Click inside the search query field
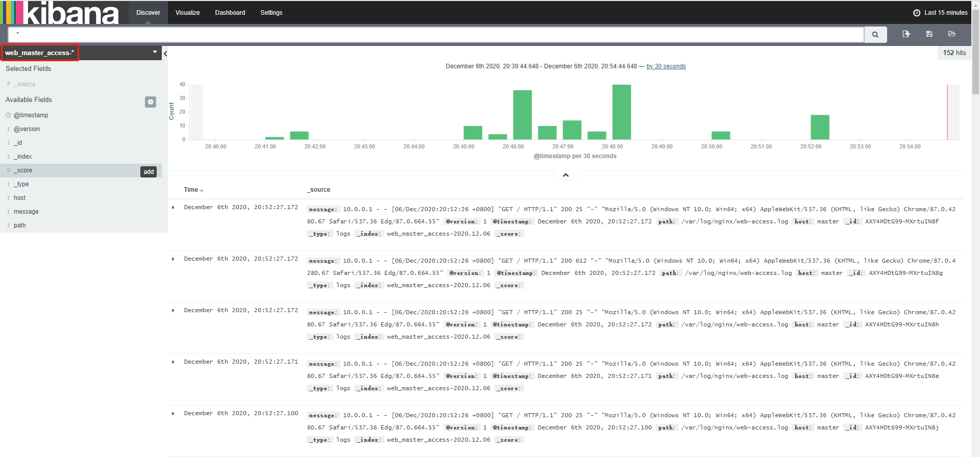The image size is (980, 457). pyautogui.click(x=436, y=35)
